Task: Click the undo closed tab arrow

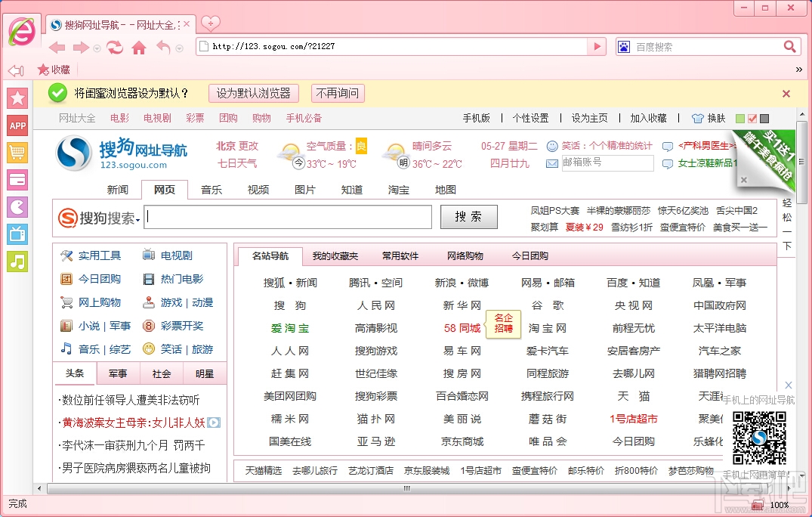Action: pos(163,47)
